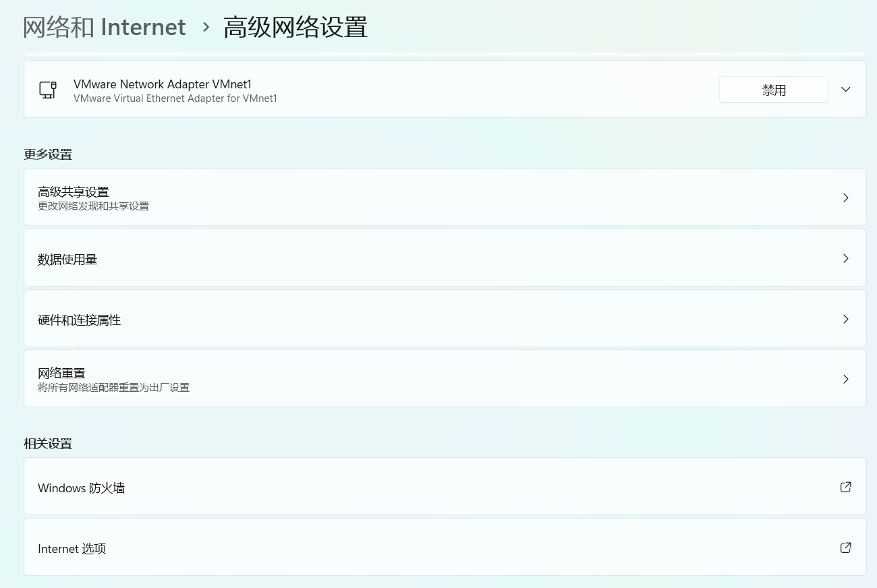Click the VMware network adapter icon

click(x=47, y=89)
